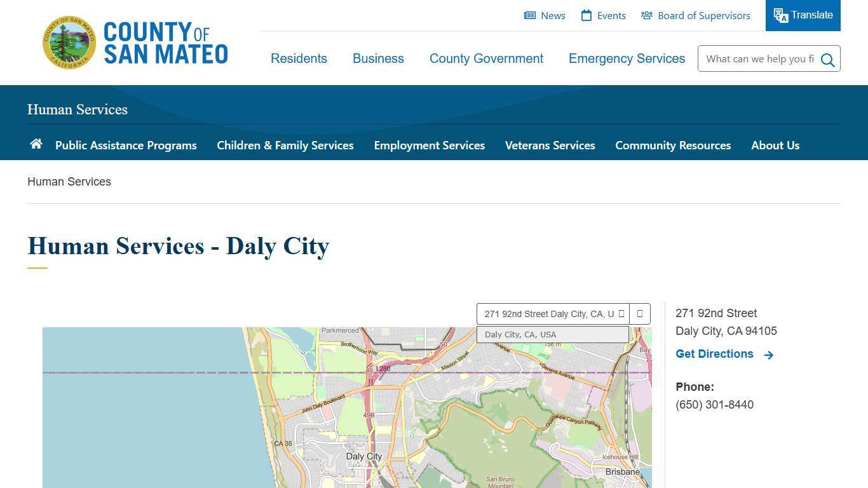Click the search magnifier icon
Screen dimensions: 868x488
827,59
